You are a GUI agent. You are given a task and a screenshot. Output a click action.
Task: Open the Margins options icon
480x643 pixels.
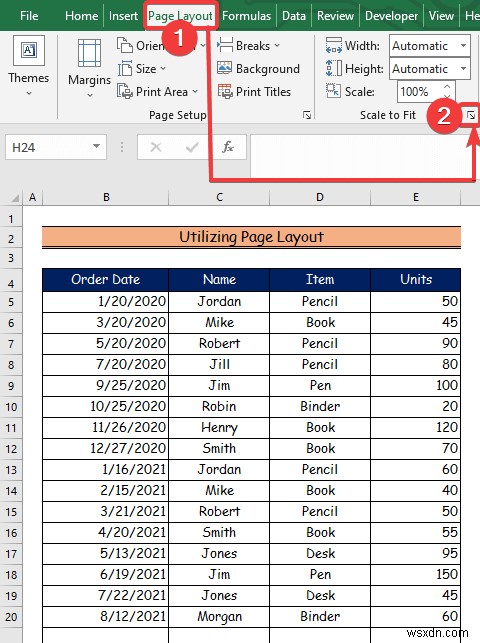pyautogui.click(x=89, y=53)
